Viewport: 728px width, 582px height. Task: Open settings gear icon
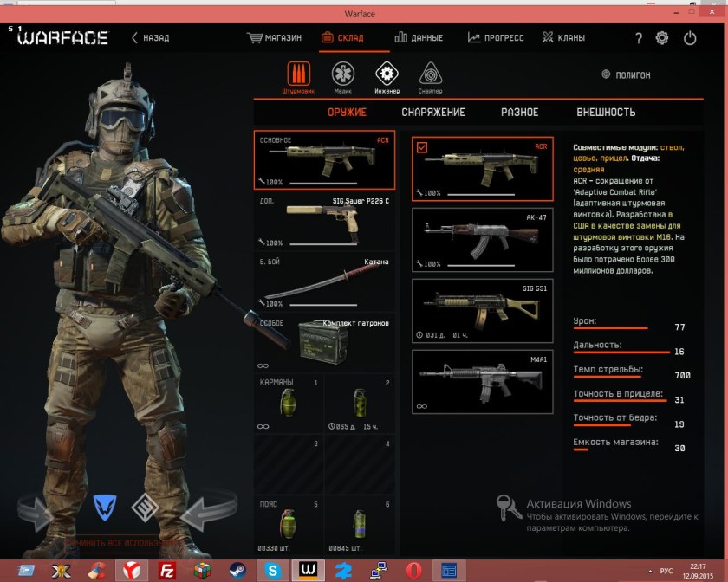click(x=662, y=38)
